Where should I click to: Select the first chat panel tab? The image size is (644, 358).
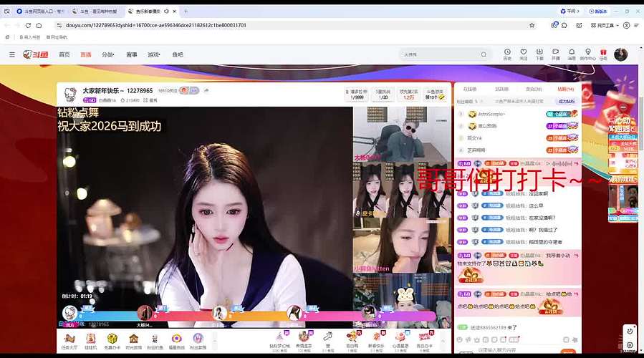point(470,89)
